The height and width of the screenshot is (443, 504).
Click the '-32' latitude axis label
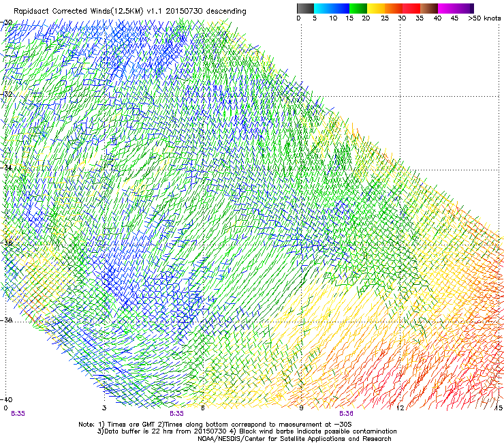click(6, 94)
